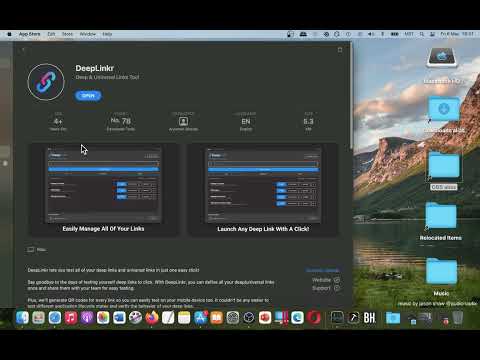The height and width of the screenshot is (360, 480).
Task: Open Firefox from the Dock
Action: tap(152, 318)
